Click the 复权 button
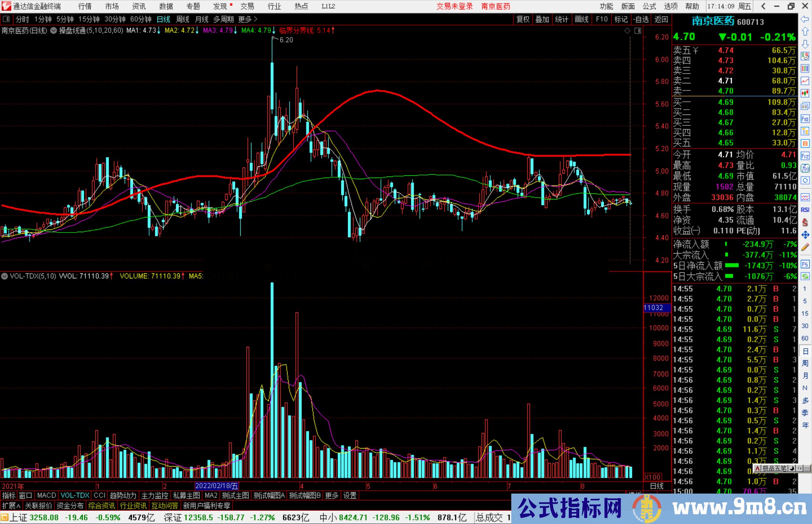 tap(523, 19)
